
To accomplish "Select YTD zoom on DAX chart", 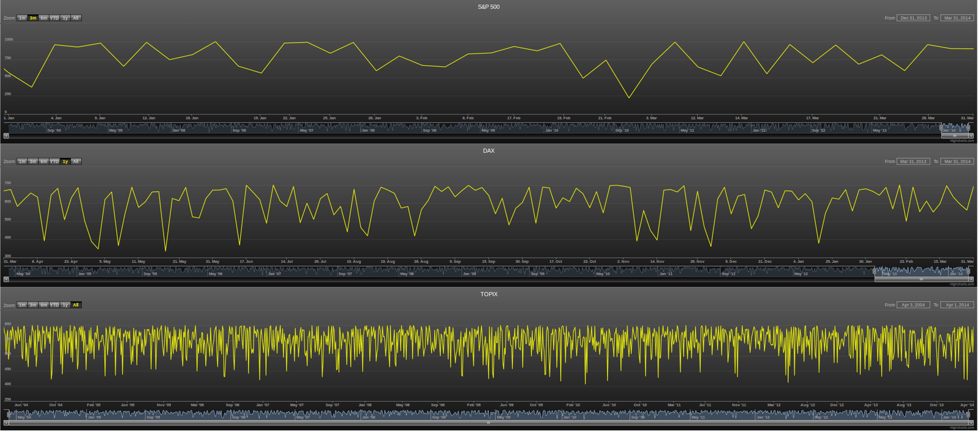I will pos(55,162).
